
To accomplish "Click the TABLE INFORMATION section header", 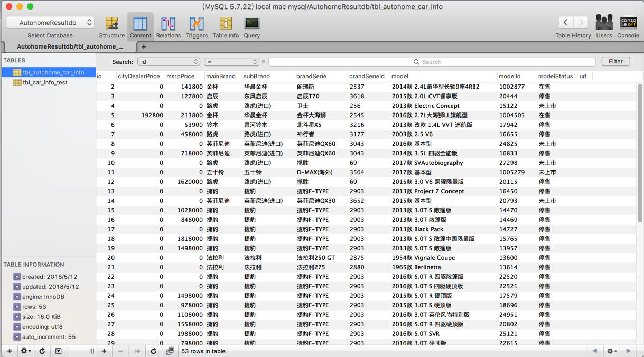I will 34,265.
